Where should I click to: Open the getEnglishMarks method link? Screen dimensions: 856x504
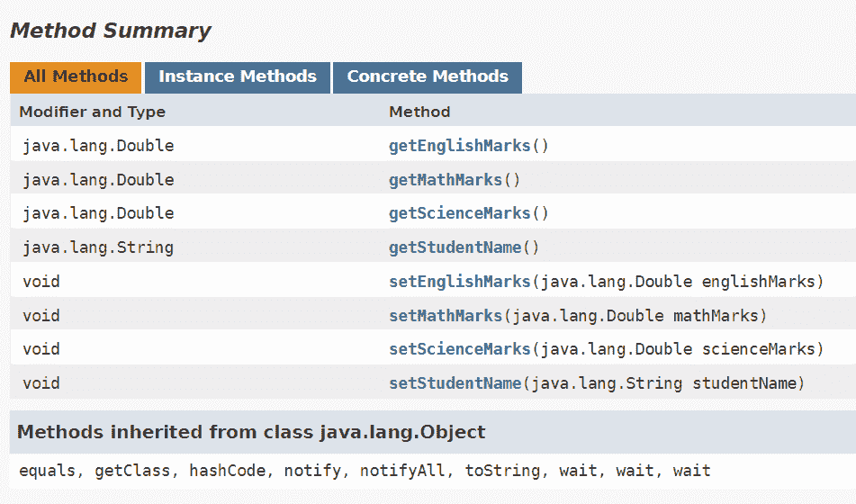click(459, 146)
